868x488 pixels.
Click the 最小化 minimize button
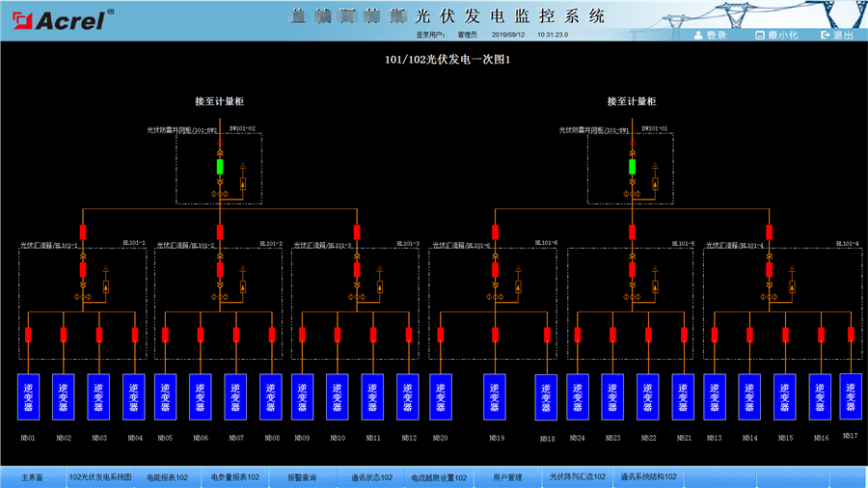(774, 35)
